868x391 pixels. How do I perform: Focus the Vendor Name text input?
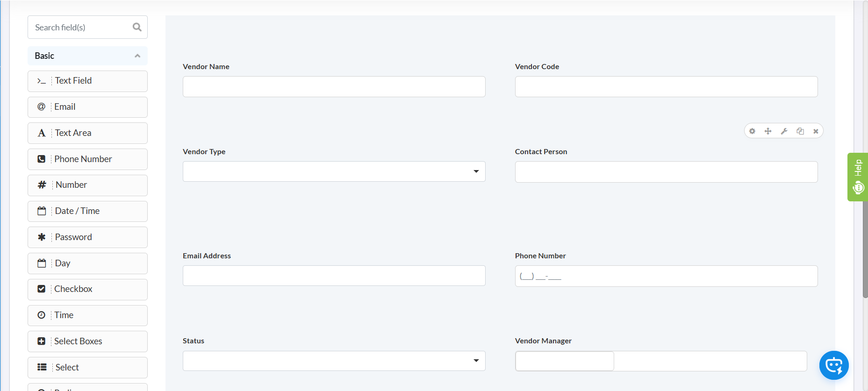coord(334,87)
